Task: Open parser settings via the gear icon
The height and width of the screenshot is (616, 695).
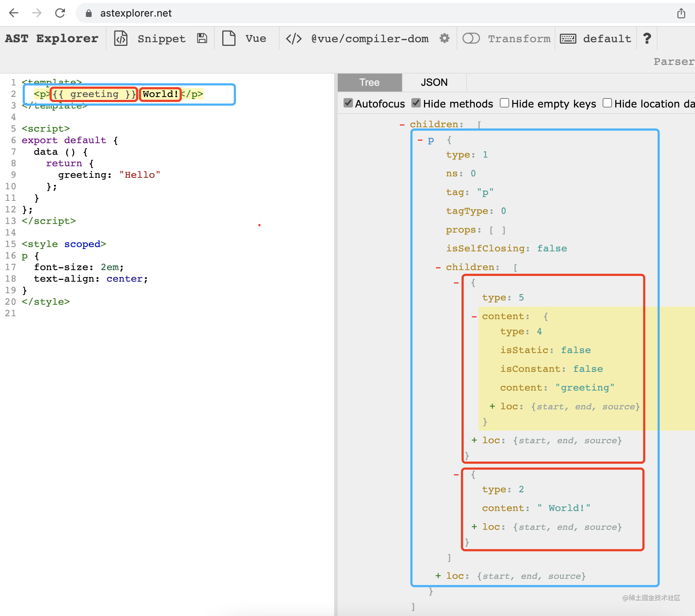Action: pos(445,38)
